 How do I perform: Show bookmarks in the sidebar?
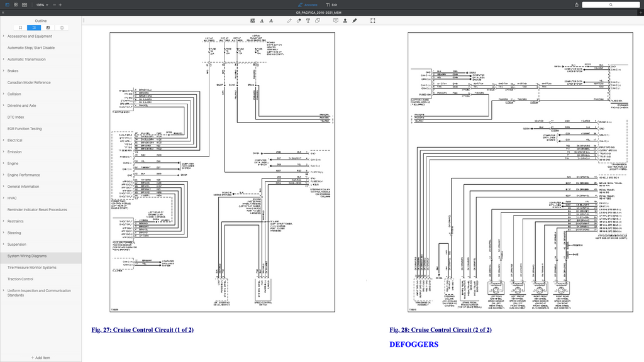(x=20, y=28)
